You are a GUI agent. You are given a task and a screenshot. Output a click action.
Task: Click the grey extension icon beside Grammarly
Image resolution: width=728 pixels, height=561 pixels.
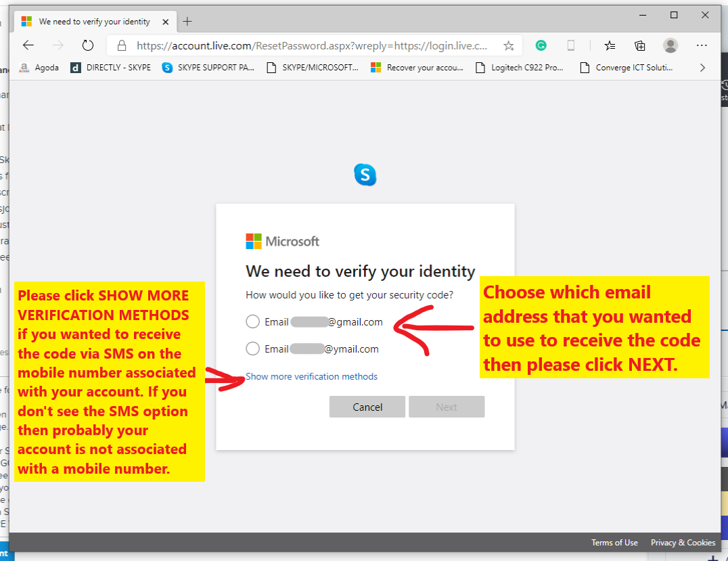point(571,45)
